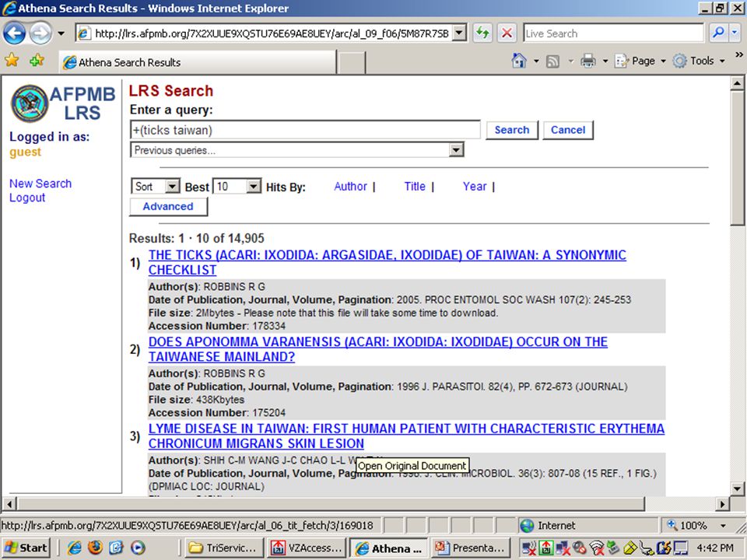Open a new blank tab
Viewport: 747px width, 560px height.
[x=351, y=62]
